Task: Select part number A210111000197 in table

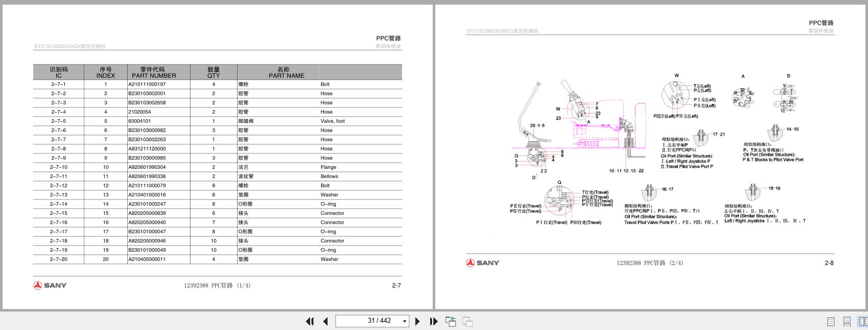Action: (147, 84)
